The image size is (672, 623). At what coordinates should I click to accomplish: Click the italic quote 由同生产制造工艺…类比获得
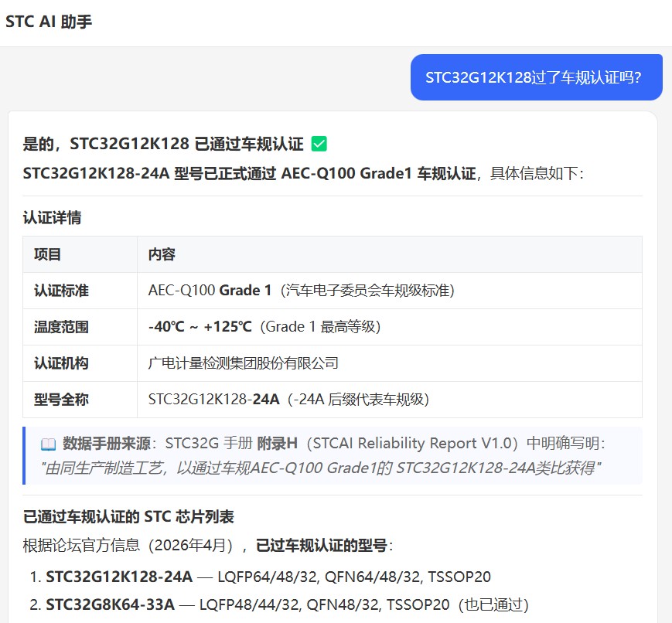click(x=321, y=468)
